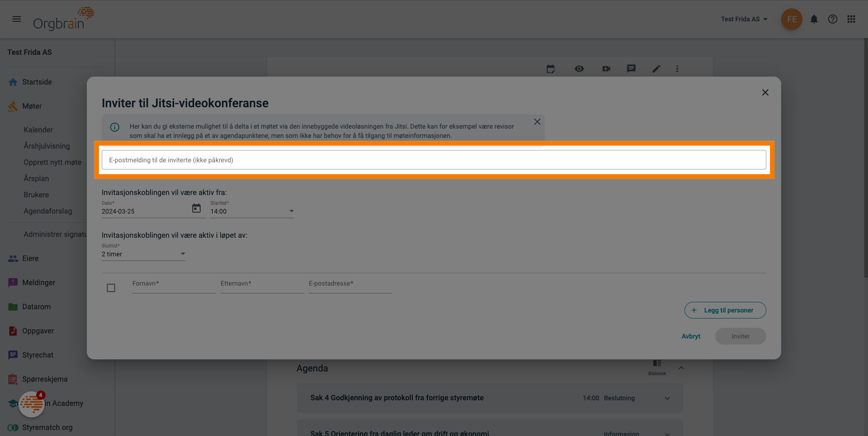Click the Avbryt button
The width and height of the screenshot is (868, 436).
point(691,336)
